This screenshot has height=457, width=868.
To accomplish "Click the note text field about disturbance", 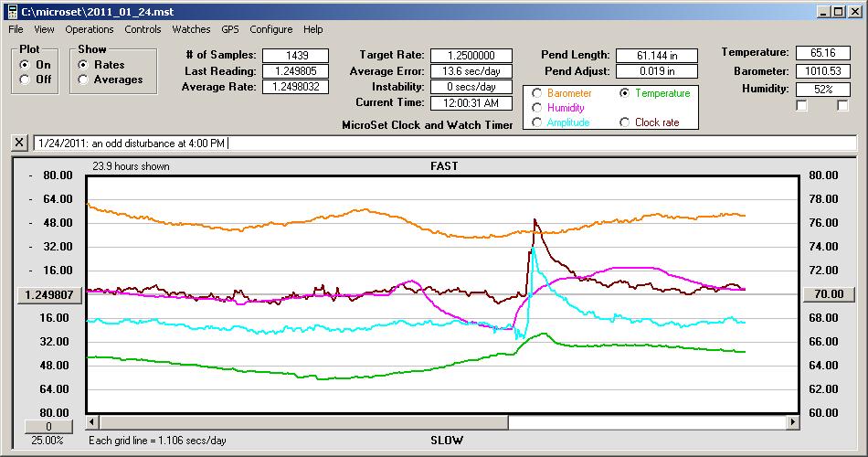I will coord(445,143).
